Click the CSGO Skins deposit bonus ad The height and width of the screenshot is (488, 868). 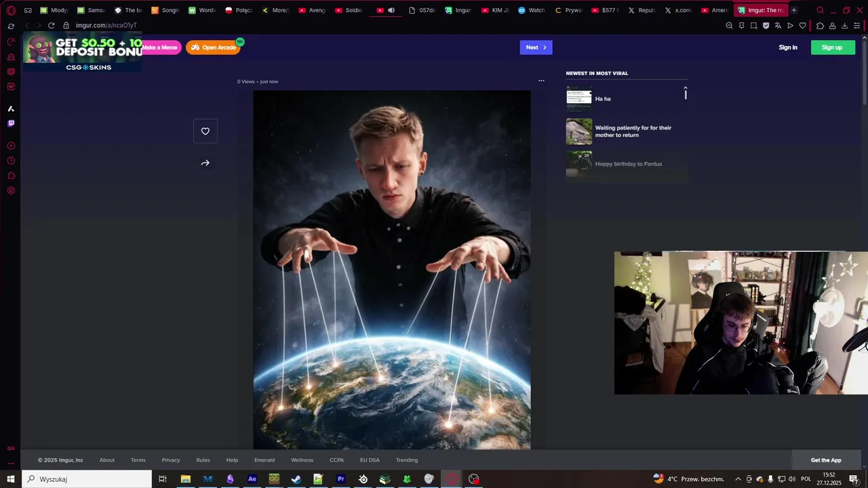83,53
